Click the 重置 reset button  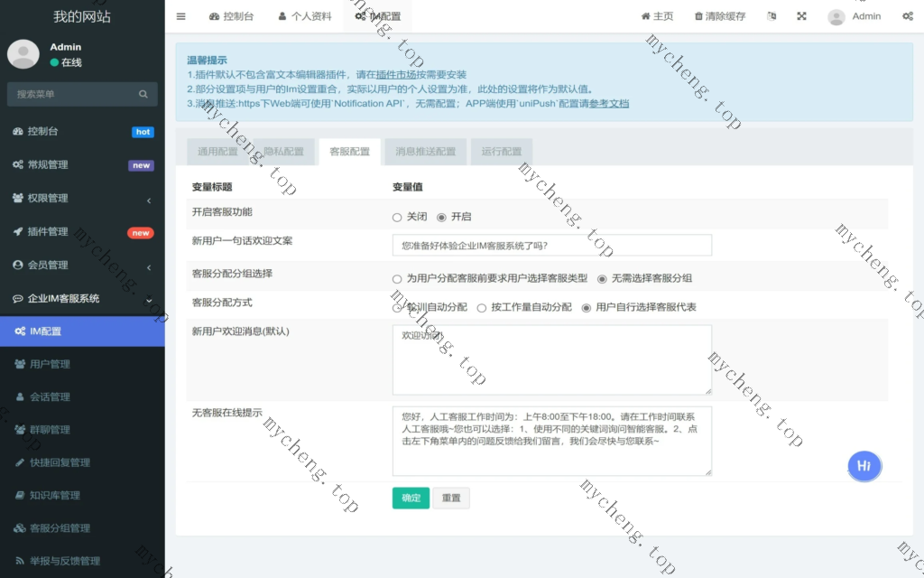point(451,498)
